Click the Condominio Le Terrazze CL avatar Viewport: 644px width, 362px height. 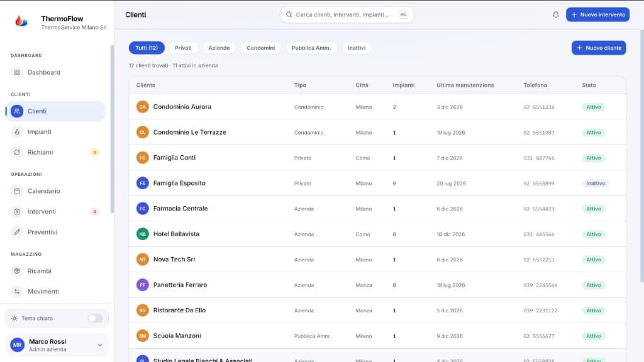tap(143, 132)
